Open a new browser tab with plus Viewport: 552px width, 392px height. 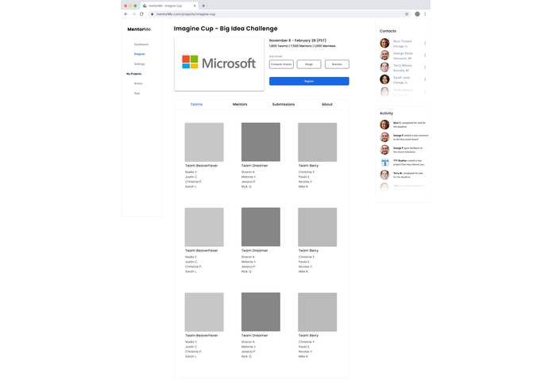[203, 6]
